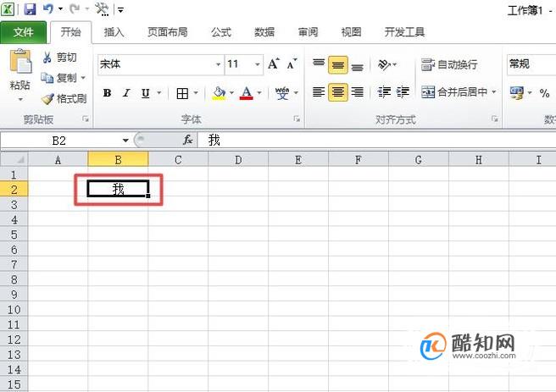Click the fx insert function icon
556x392 pixels.
(x=188, y=141)
